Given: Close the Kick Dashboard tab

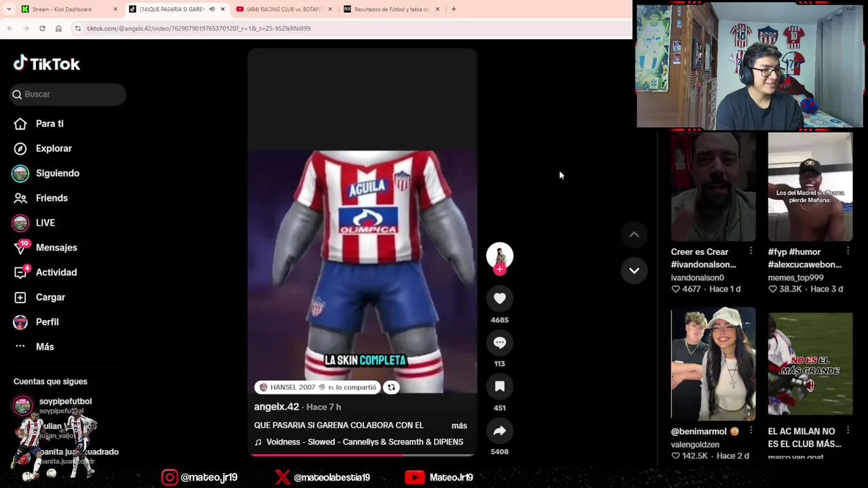Looking at the screenshot, I should pos(115,9).
